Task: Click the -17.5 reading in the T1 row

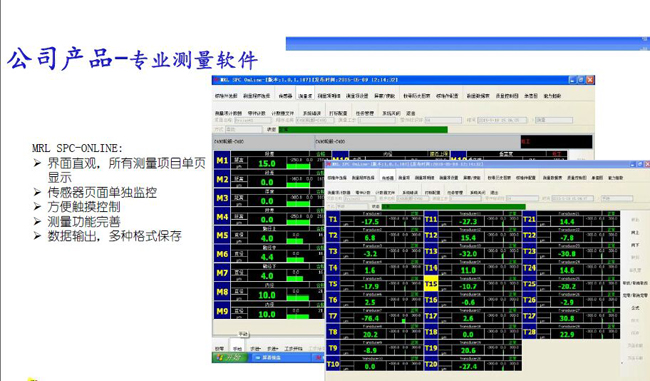Action: click(x=370, y=222)
